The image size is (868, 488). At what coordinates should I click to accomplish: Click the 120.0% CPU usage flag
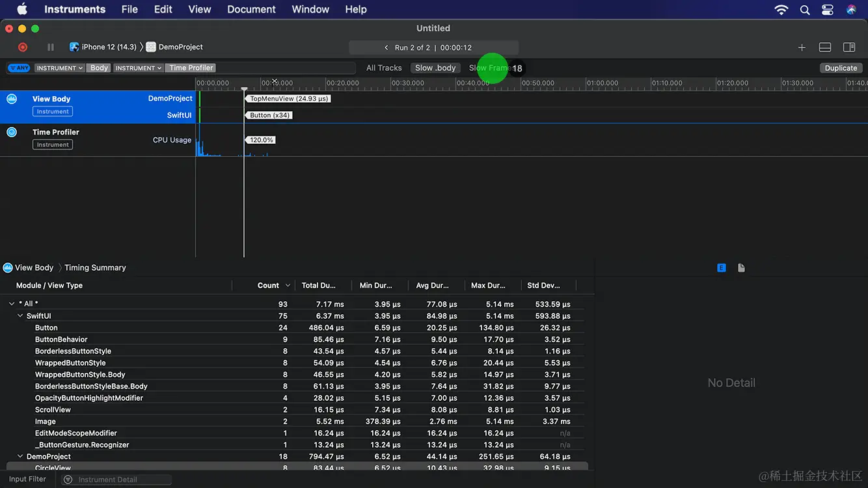(x=260, y=140)
